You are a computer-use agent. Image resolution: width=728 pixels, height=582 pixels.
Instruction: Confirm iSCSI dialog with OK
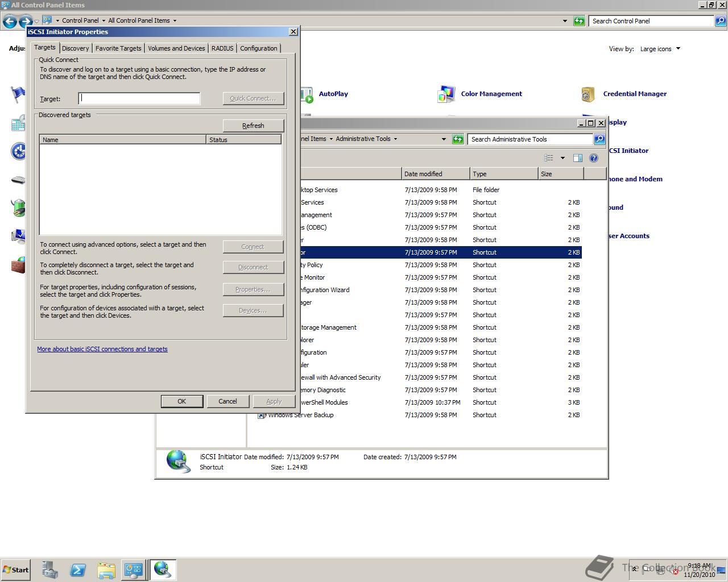coord(182,401)
